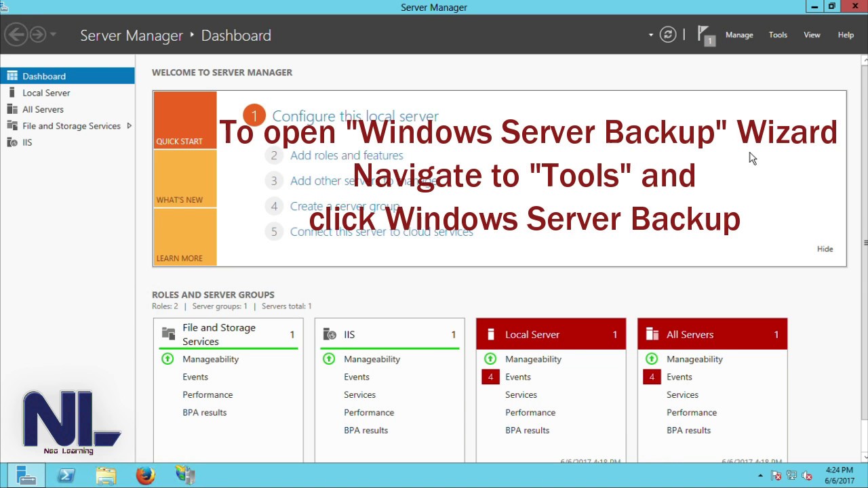Click Add other servers to manage link

(x=364, y=181)
